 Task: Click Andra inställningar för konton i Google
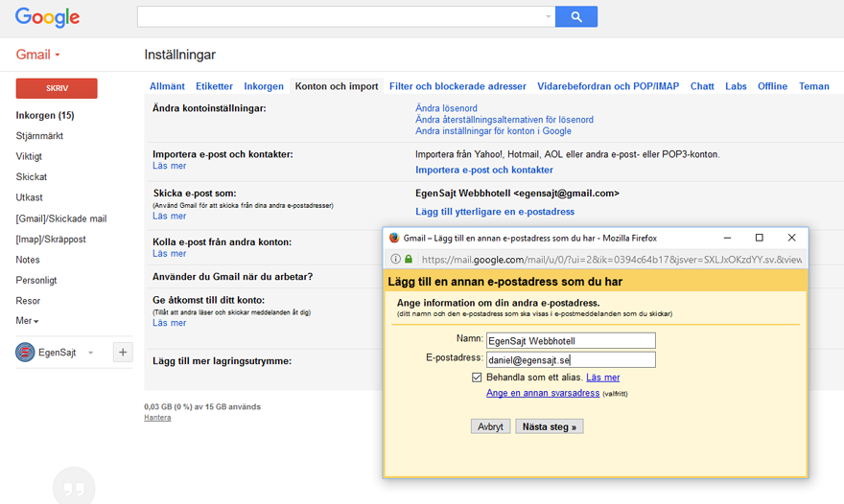click(493, 130)
